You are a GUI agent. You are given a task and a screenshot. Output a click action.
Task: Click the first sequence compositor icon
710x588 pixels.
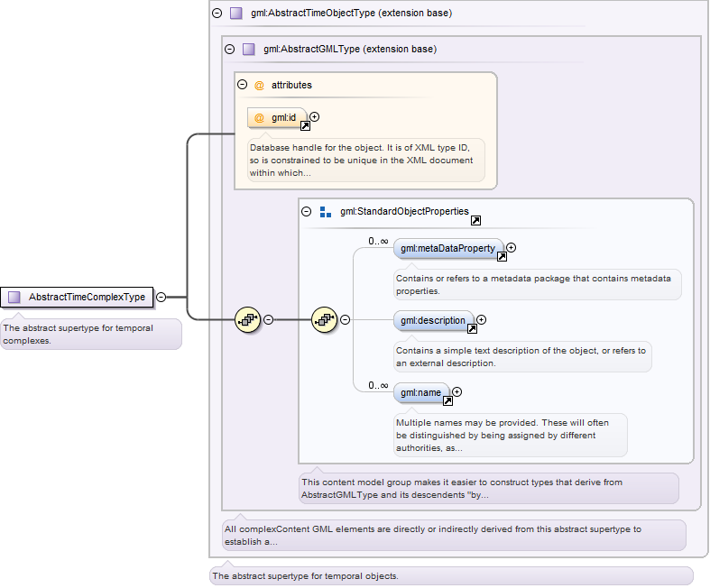248,319
